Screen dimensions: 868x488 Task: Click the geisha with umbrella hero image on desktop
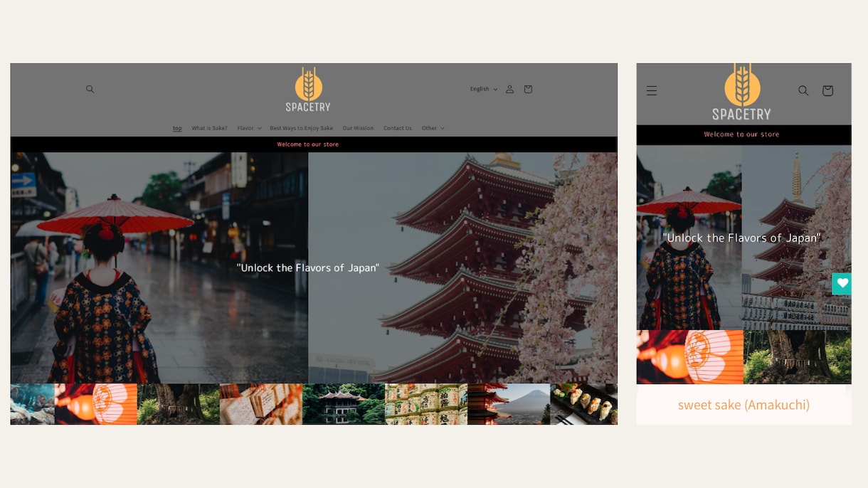point(159,267)
